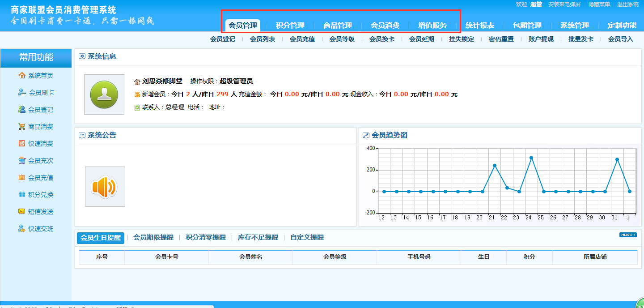Click the announcement speaker icon
The width and height of the screenshot is (644, 308).
(x=105, y=187)
